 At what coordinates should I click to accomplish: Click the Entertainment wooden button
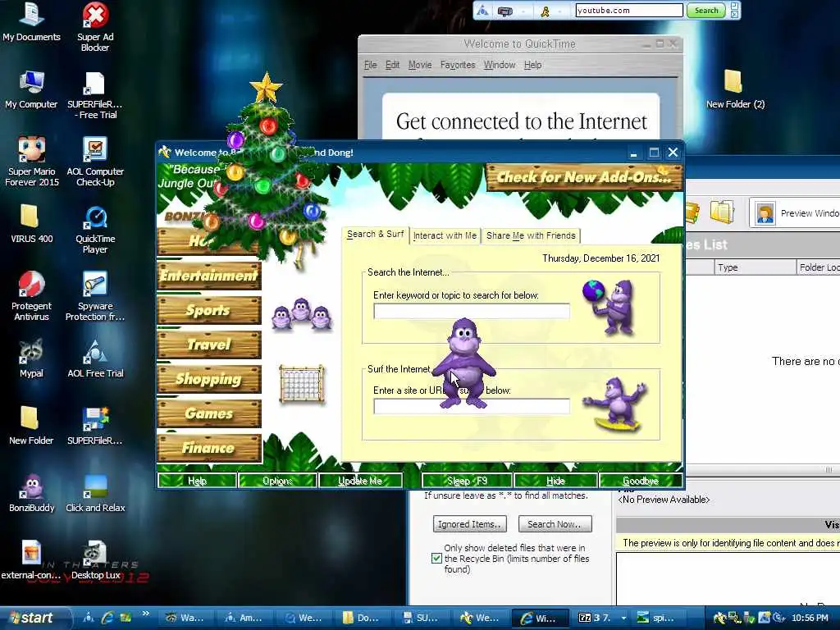click(x=209, y=276)
